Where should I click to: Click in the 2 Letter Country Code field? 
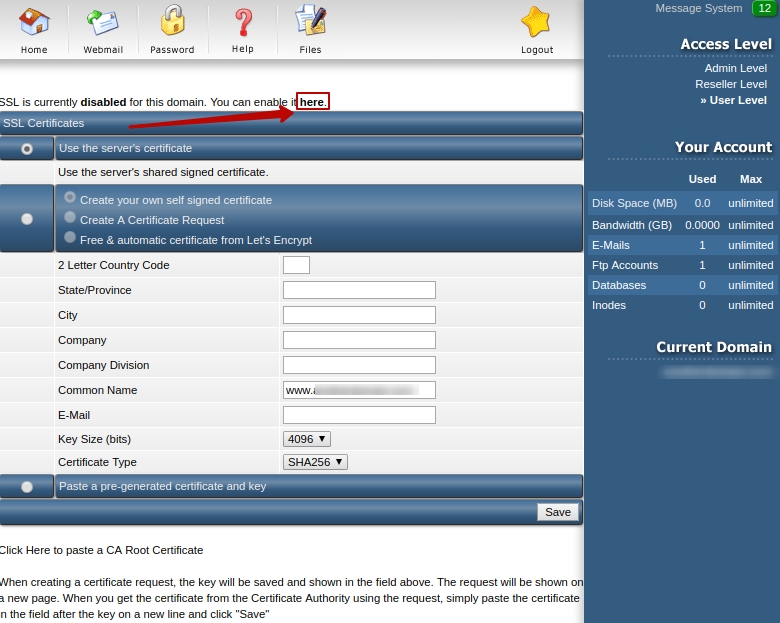(296, 265)
